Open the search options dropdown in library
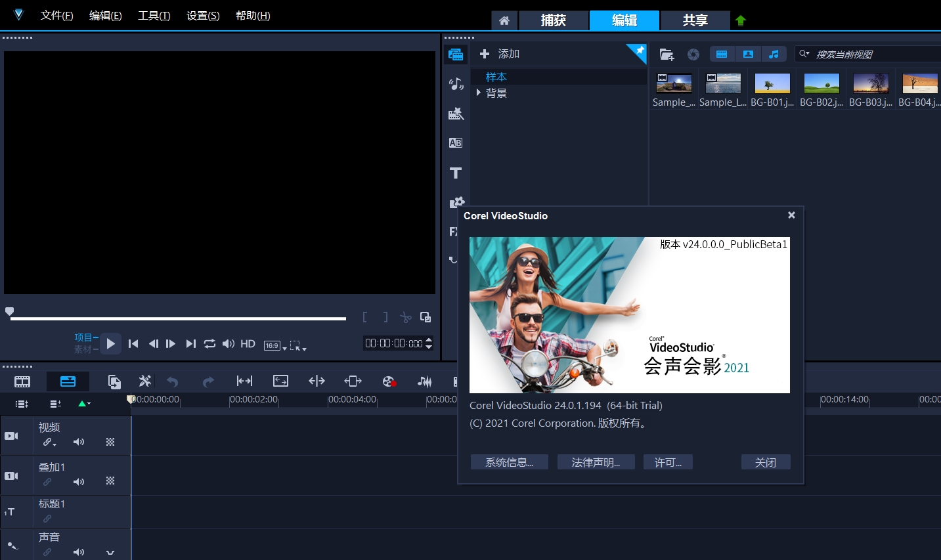This screenshot has height=560, width=941. 804,54
